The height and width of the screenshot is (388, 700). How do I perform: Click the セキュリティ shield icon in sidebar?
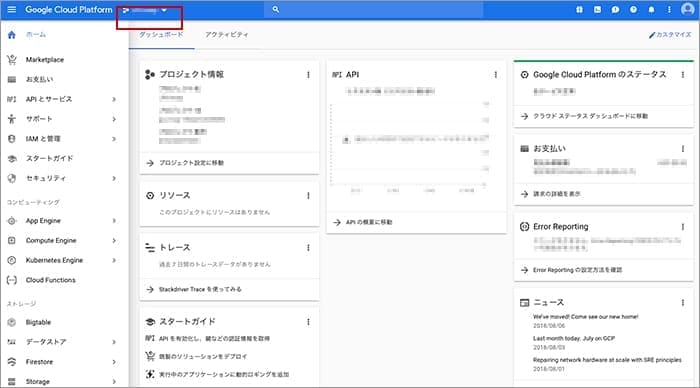[x=12, y=179]
